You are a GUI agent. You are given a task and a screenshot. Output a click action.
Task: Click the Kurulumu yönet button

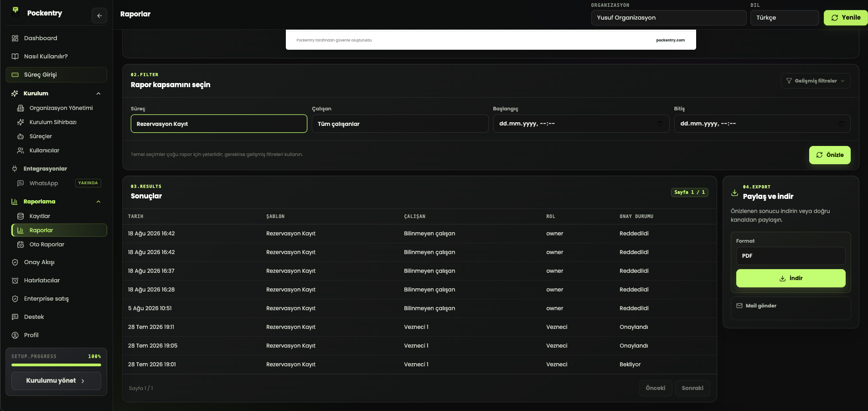coord(56,381)
